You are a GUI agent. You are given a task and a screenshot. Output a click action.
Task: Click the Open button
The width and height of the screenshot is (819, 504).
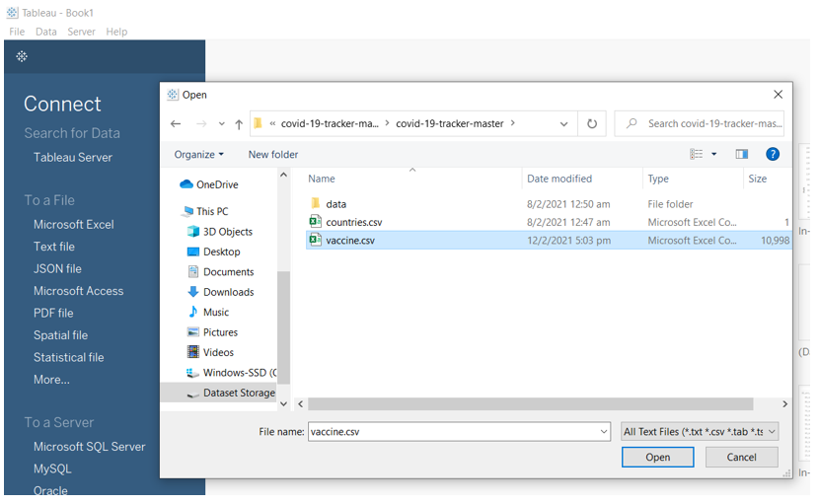coord(657,458)
